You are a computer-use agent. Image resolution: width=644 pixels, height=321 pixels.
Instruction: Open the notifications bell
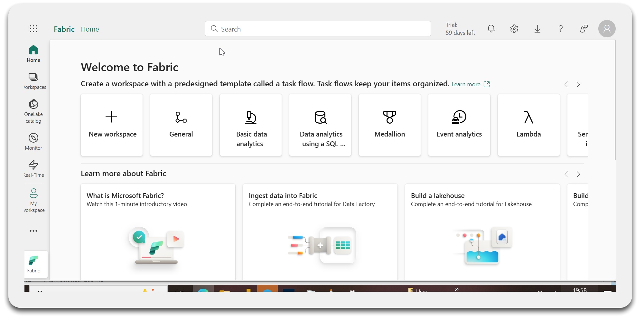491,29
